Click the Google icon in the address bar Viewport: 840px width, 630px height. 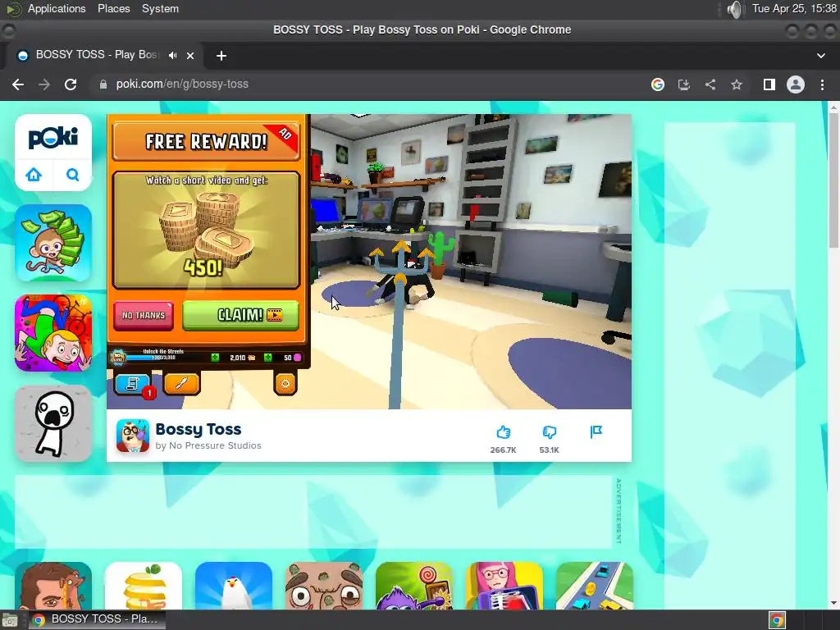click(657, 84)
